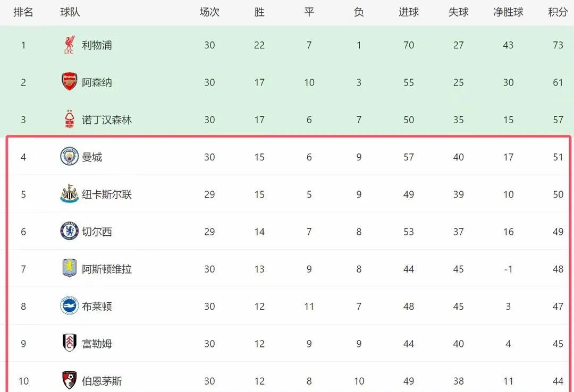
Task: Click the Liverpool club crest
Action: [x=69, y=45]
